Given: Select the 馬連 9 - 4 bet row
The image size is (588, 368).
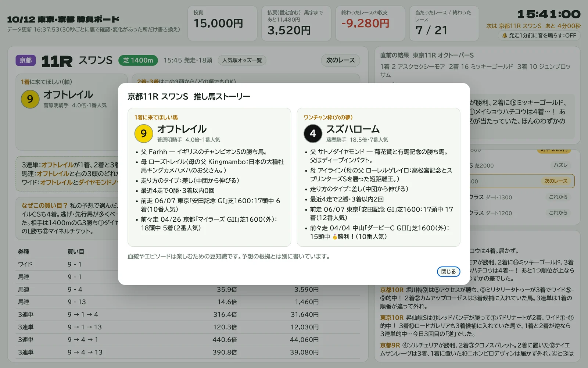Looking at the screenshot, I should point(188,289).
